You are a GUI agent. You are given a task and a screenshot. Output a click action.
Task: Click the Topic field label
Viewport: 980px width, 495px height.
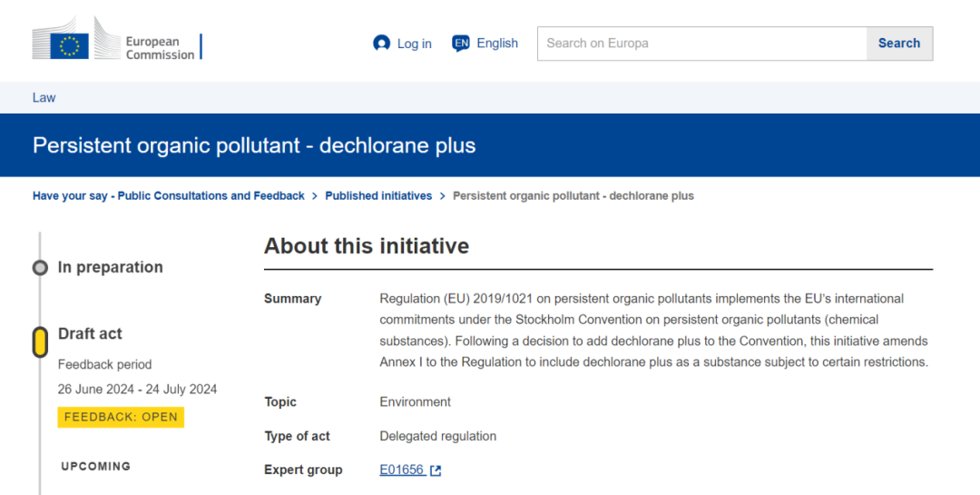[x=280, y=401]
